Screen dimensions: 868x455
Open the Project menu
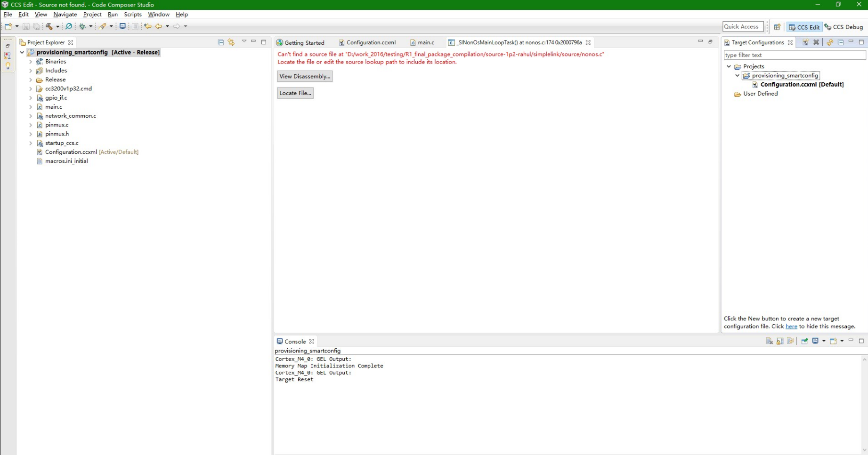(92, 15)
